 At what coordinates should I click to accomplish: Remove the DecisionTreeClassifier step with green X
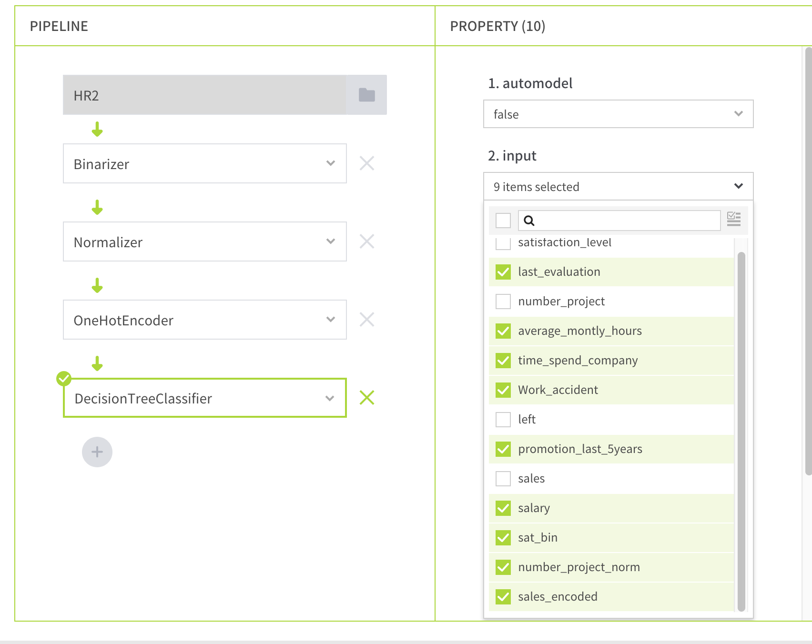point(366,398)
